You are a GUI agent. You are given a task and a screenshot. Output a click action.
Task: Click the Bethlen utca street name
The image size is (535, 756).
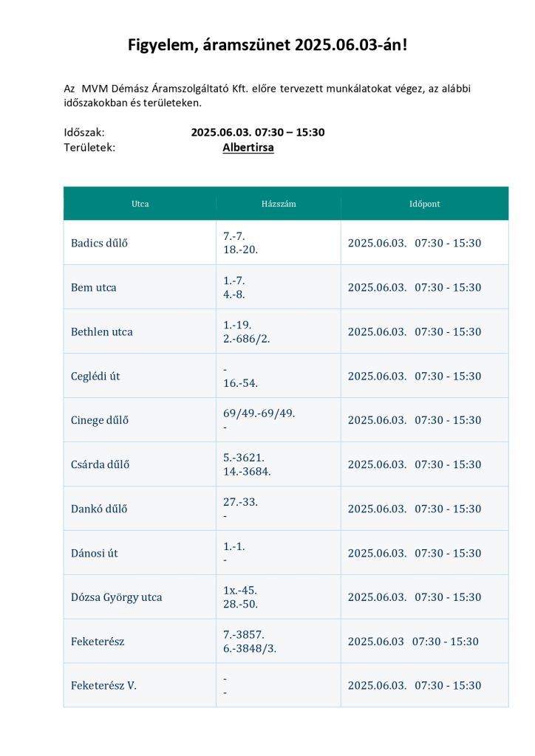[102, 331]
